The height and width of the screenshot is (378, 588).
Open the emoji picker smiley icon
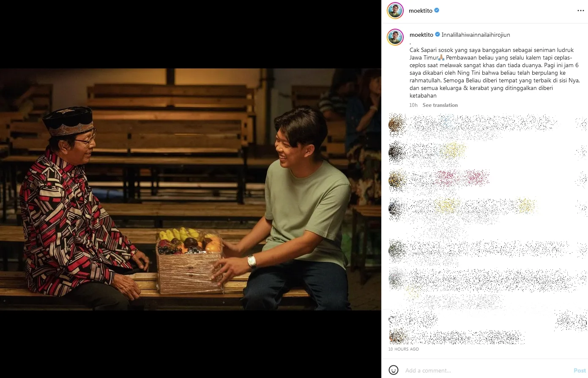click(x=394, y=370)
